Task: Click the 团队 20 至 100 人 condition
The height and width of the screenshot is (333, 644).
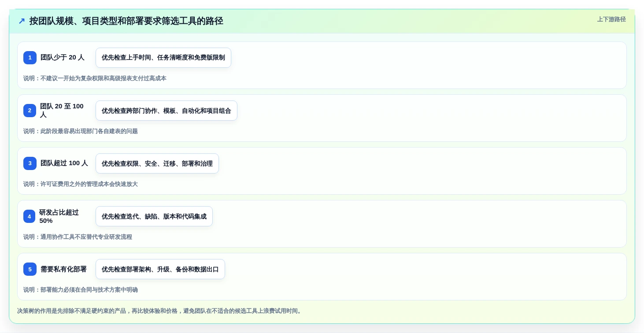Action: click(x=62, y=111)
